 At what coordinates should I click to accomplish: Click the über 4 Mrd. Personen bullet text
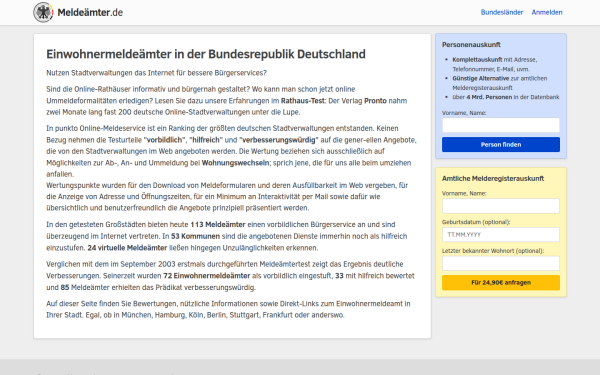point(505,97)
